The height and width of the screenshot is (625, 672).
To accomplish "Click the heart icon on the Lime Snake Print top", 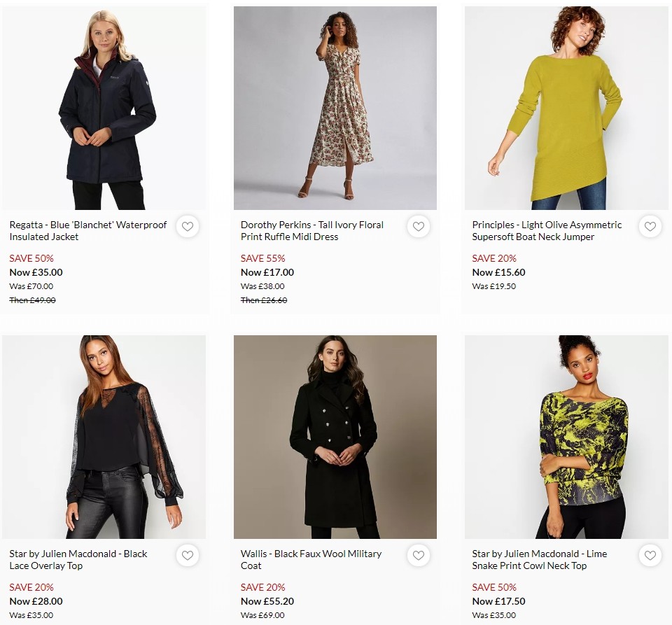I will pyautogui.click(x=650, y=555).
